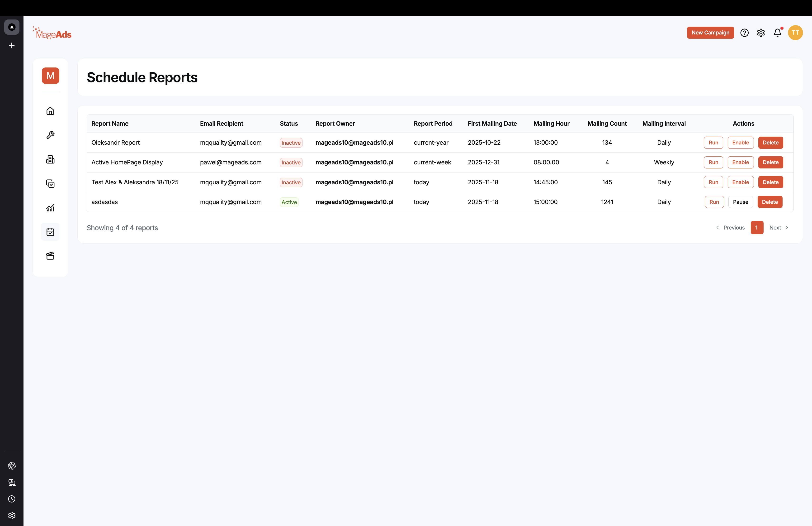The width and height of the screenshot is (812, 526).
Task: Open the clapperboard media icon in sidebar
Action: (x=50, y=256)
